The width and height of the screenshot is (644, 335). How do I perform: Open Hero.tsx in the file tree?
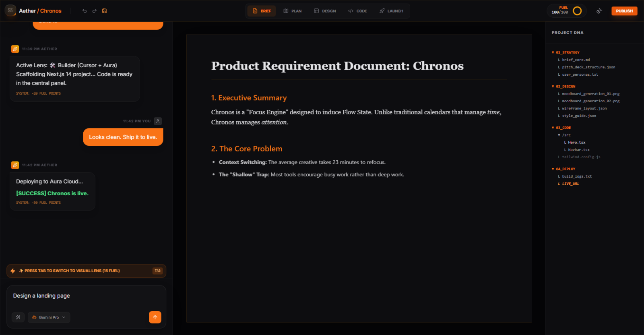point(576,143)
